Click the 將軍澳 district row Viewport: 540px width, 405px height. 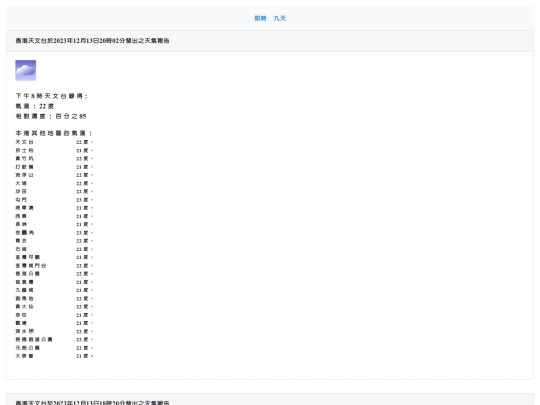click(54, 208)
